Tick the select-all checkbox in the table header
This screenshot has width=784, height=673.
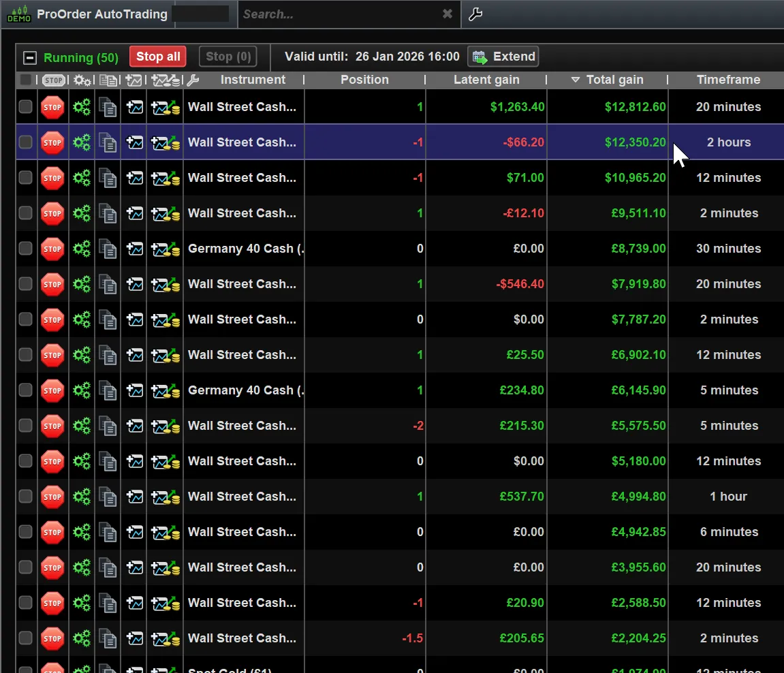click(x=26, y=80)
